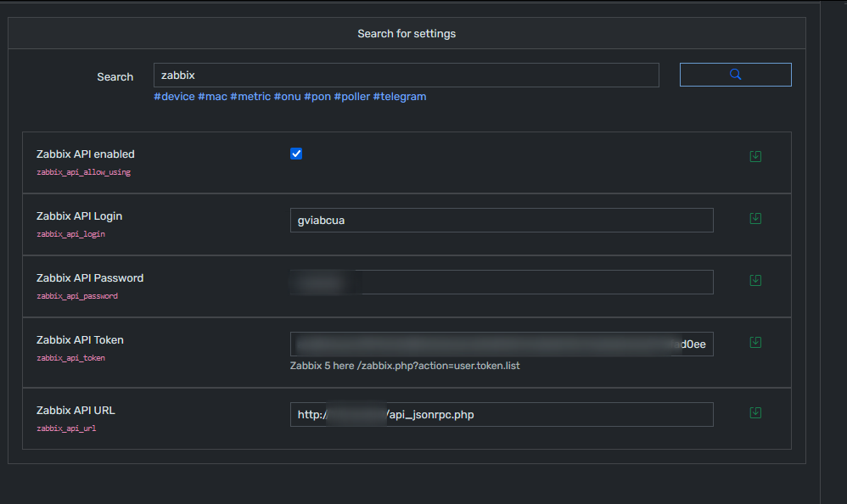Click the magnifier search button
Image resolution: width=847 pixels, height=504 pixels.
point(735,75)
